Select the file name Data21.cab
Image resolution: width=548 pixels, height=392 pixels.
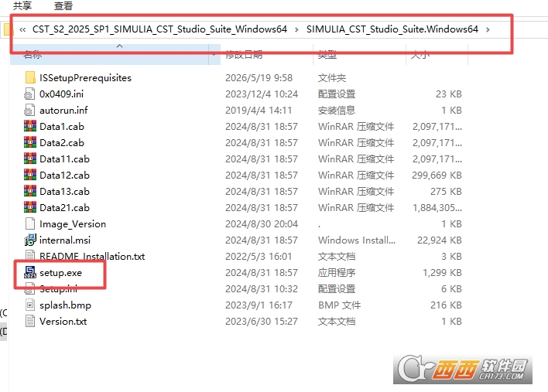tap(64, 207)
